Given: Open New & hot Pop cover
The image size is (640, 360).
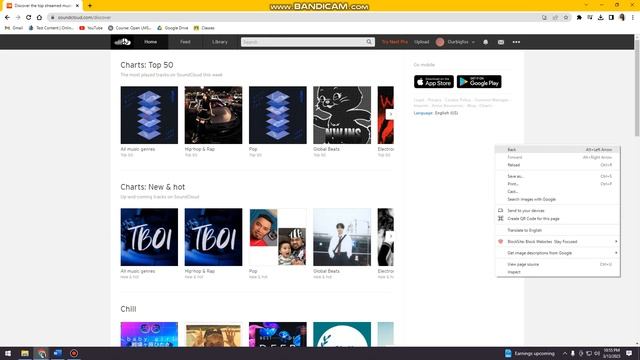Looking at the screenshot, I should pyautogui.click(x=278, y=237).
